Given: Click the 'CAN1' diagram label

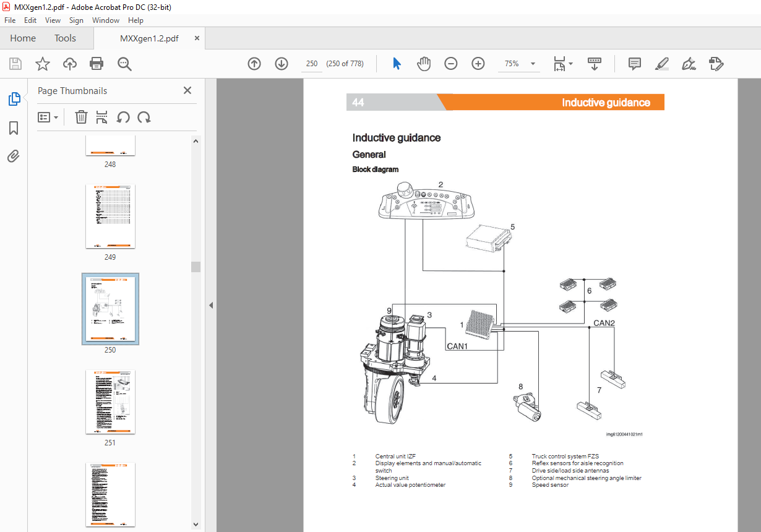Looking at the screenshot, I should [x=457, y=346].
